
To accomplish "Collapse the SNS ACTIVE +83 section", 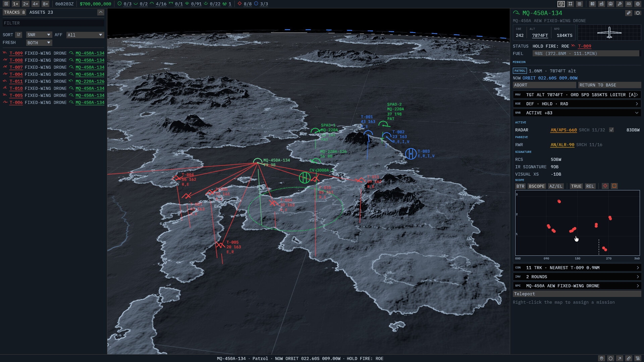I will pos(577,113).
